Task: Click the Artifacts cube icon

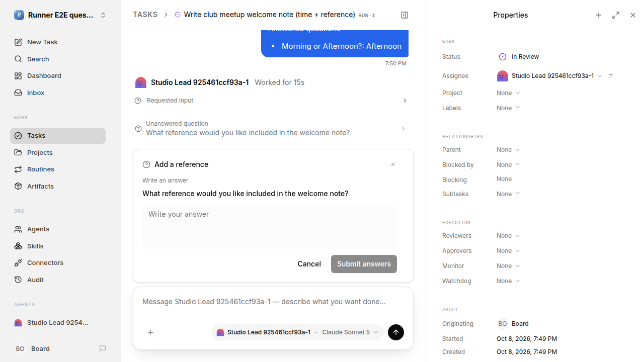Action: tap(18, 186)
